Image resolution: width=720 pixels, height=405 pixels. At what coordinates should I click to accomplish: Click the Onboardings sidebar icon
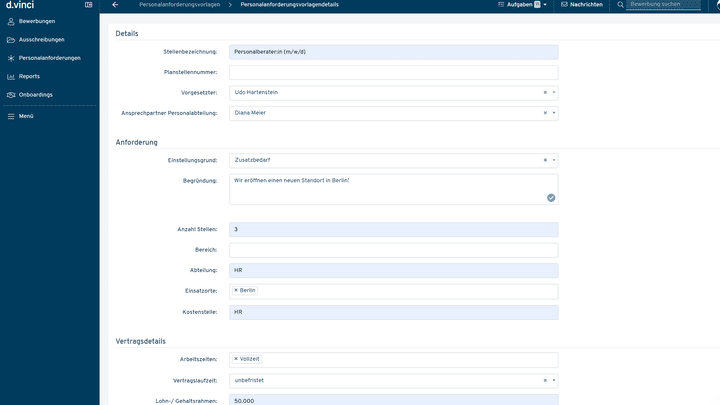[x=10, y=94]
